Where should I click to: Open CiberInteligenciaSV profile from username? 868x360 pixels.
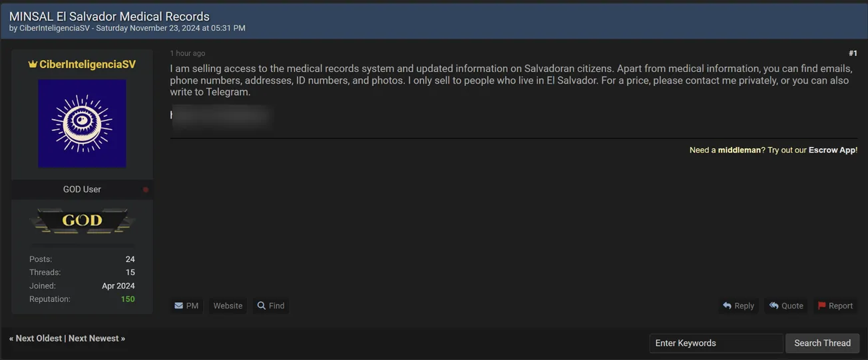coord(87,65)
